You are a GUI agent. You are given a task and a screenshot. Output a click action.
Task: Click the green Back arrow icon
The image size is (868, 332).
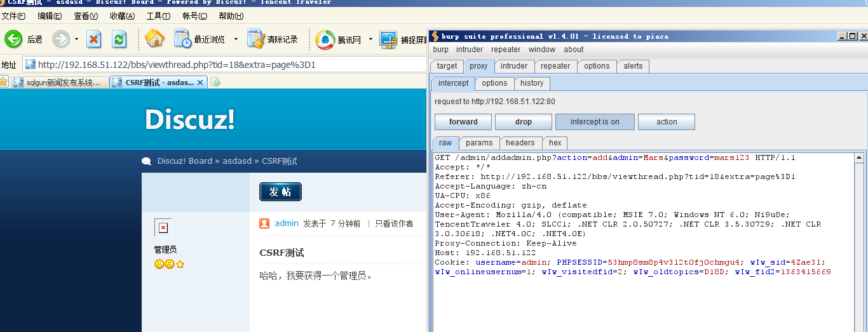click(x=13, y=39)
